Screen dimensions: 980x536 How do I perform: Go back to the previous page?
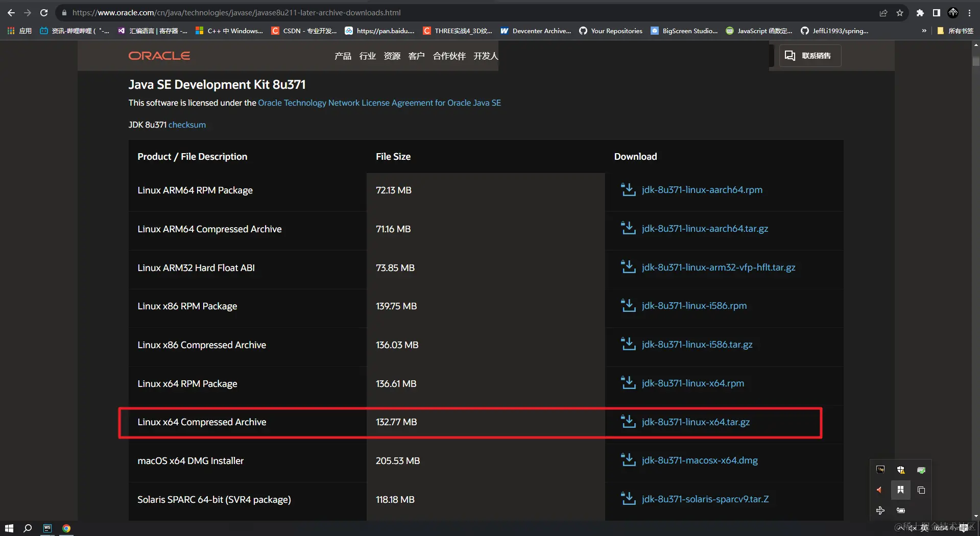coord(11,13)
